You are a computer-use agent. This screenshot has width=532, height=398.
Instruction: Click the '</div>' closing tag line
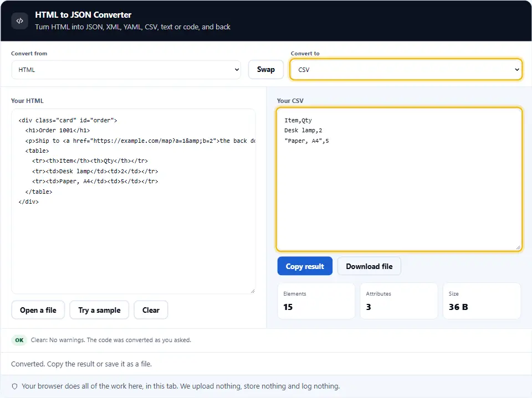coord(28,201)
